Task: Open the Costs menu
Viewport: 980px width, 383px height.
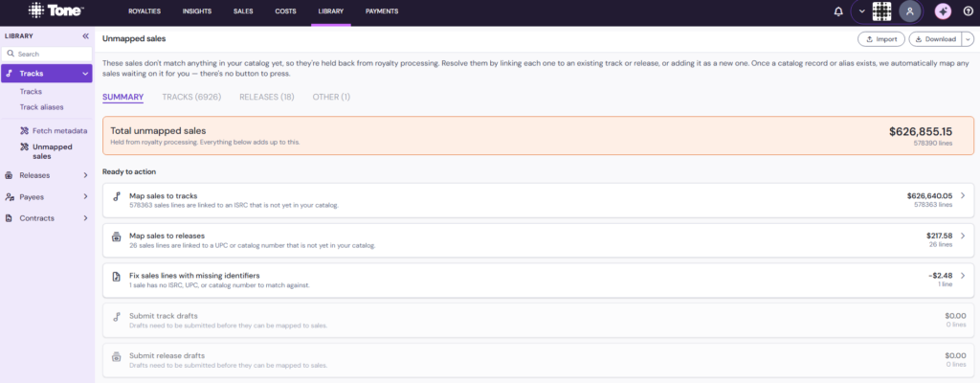Action: 285,11
